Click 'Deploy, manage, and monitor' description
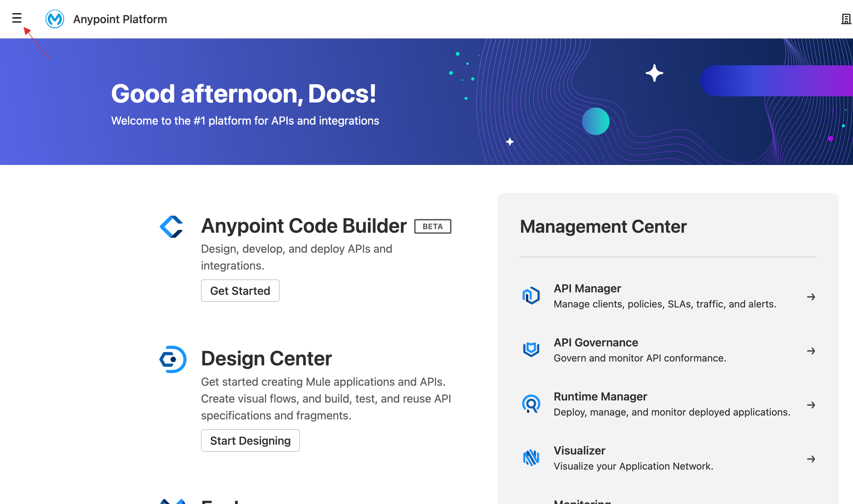 click(x=672, y=412)
